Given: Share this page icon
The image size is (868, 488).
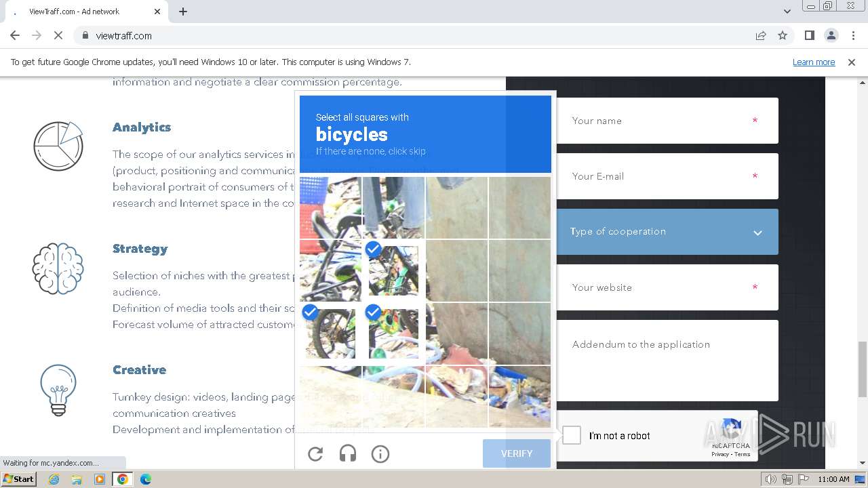Looking at the screenshot, I should tap(761, 35).
